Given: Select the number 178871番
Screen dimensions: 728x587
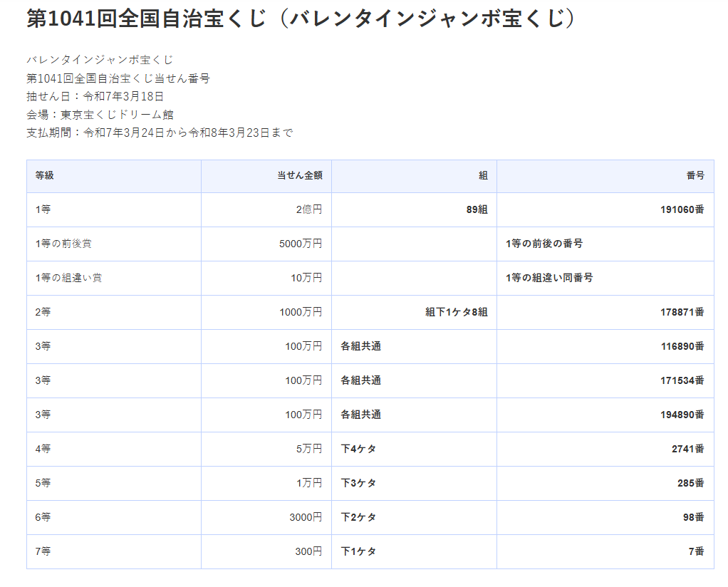Looking at the screenshot, I should tap(682, 312).
